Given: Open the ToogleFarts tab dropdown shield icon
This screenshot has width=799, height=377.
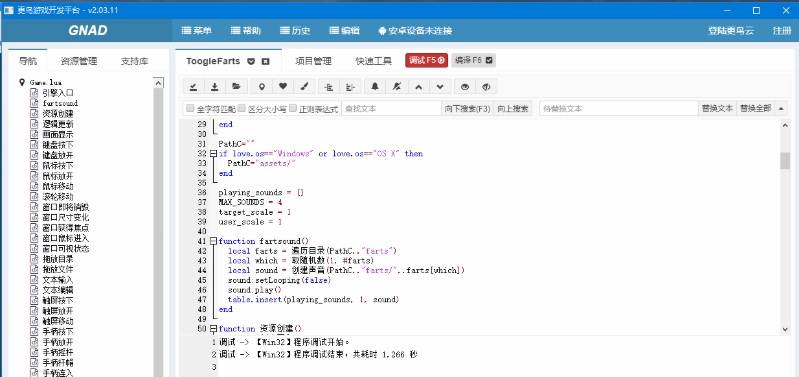Looking at the screenshot, I should [251, 61].
